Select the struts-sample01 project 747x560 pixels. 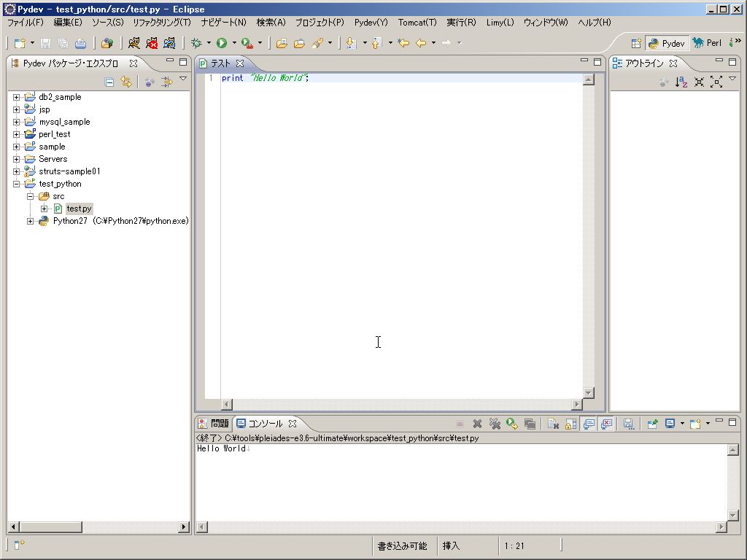click(69, 171)
